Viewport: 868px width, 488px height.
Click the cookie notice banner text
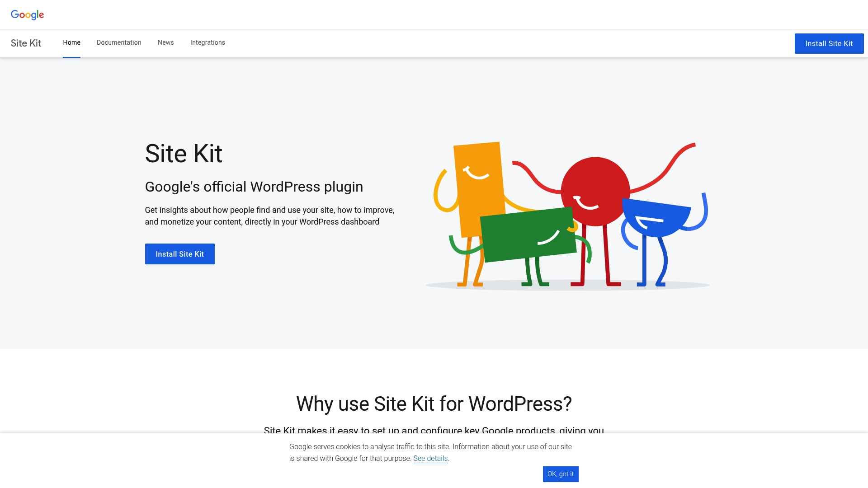429,452
